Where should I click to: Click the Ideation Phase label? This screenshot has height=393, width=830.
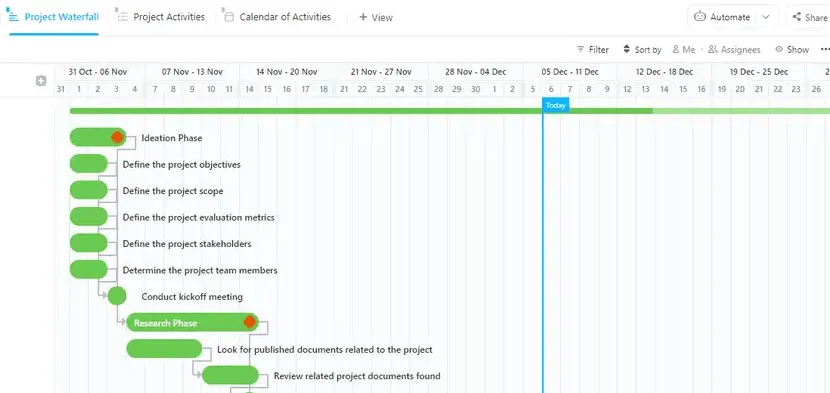[x=172, y=138]
